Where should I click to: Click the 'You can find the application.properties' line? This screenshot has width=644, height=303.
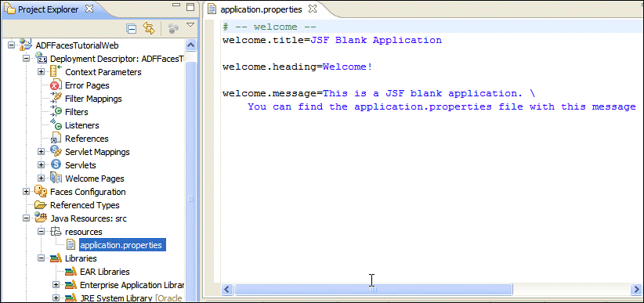(442, 106)
